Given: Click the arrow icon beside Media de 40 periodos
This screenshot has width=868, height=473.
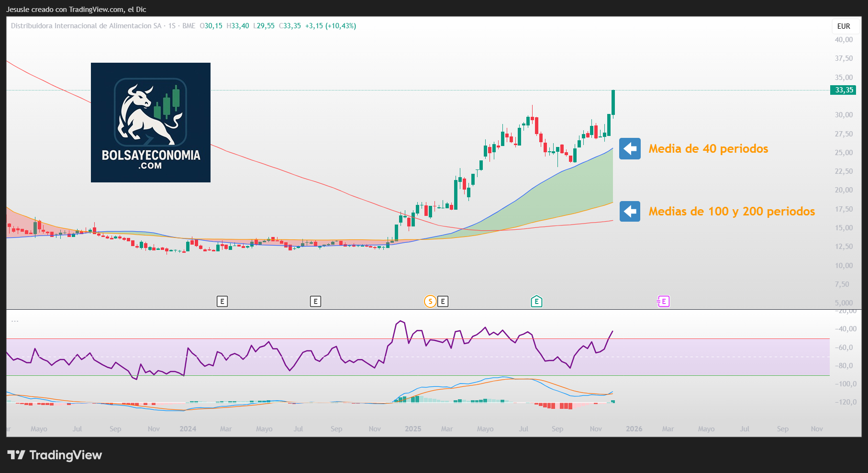Looking at the screenshot, I should [x=630, y=149].
